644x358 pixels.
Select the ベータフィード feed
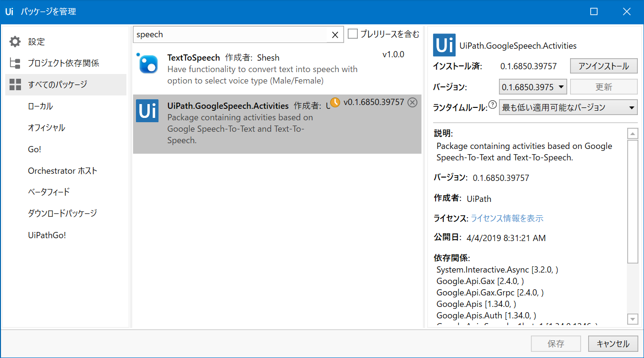[49, 192]
